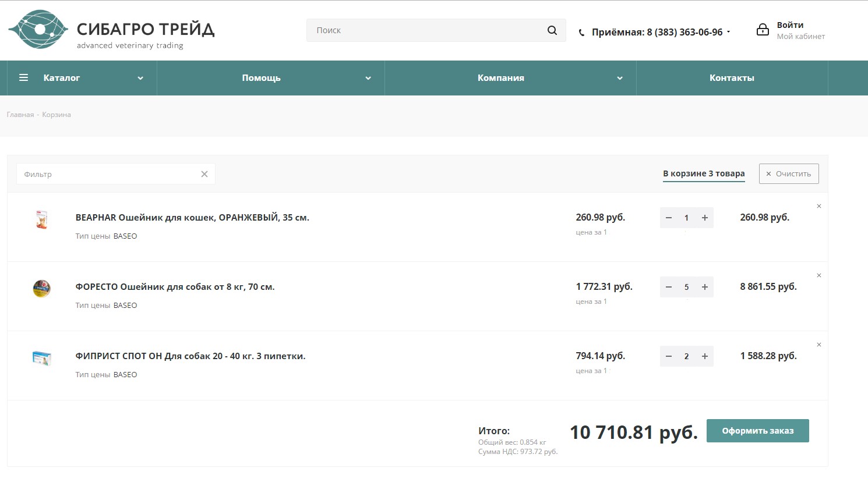Decrease quantity of ФОРЕСТО collar
This screenshot has width=868, height=500.
point(669,287)
